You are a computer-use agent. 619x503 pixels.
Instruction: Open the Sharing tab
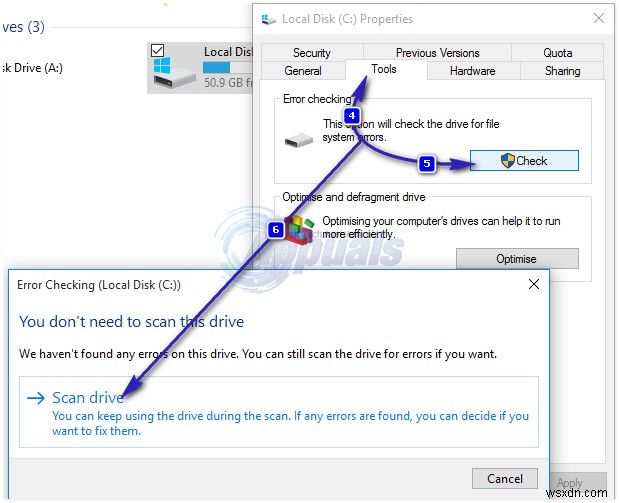pyautogui.click(x=562, y=71)
